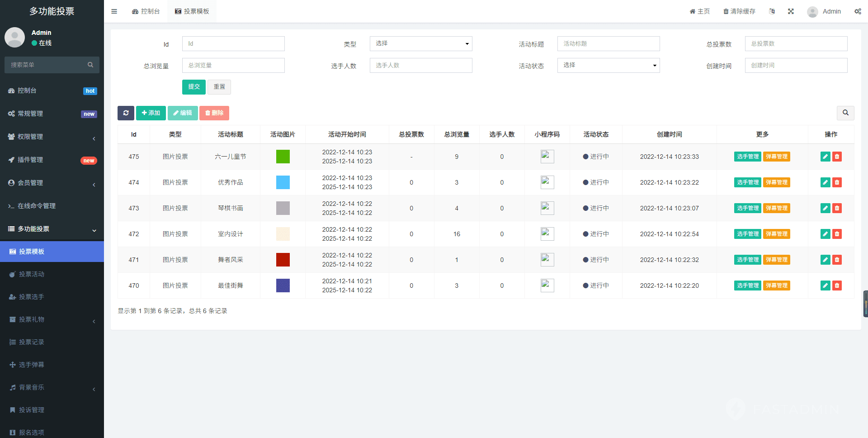The width and height of the screenshot is (868, 438).
Task: Click the language switch icon in header
Action: 772,11
